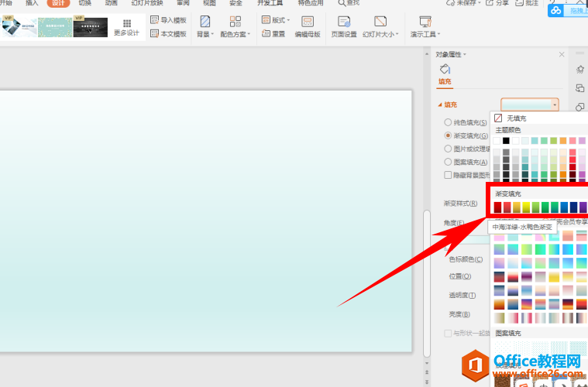This screenshot has width=588, height=387.
Task: Click the gradient-filled slide canvas
Action: pyautogui.click(x=205, y=221)
